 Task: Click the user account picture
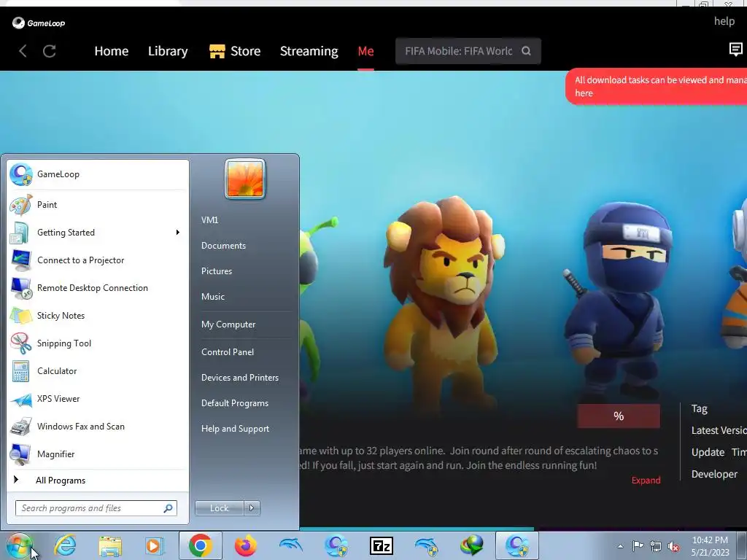pos(245,179)
